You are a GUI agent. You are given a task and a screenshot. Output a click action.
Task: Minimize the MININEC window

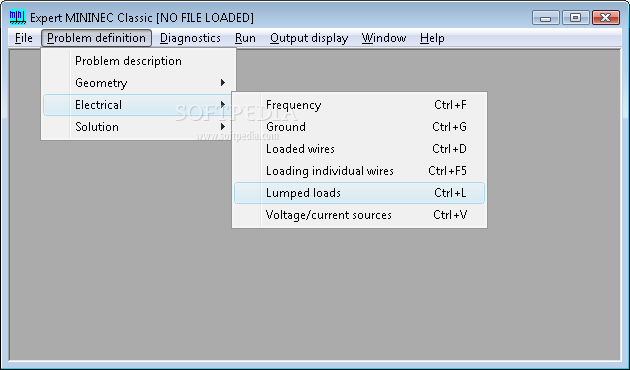coord(546,18)
